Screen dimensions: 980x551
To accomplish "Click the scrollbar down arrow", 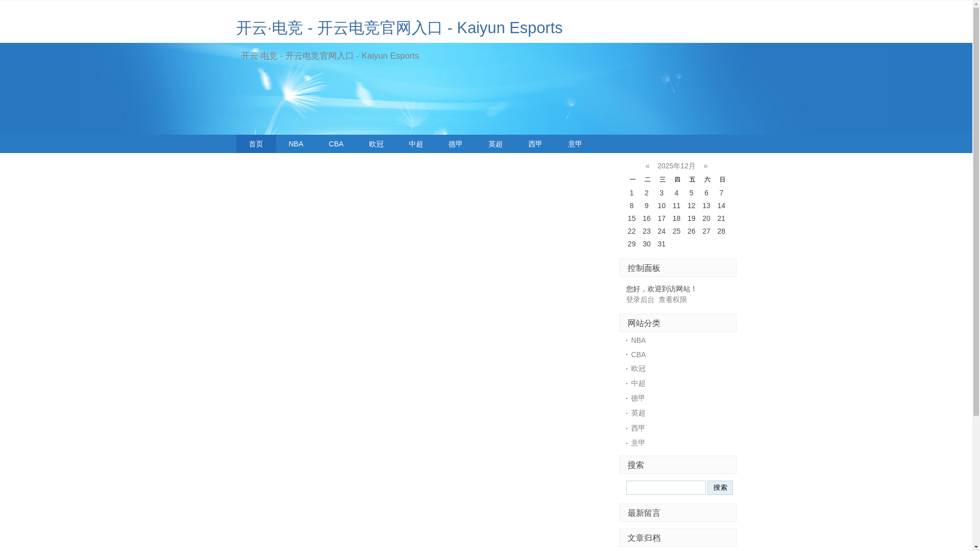I will click(x=976, y=547).
